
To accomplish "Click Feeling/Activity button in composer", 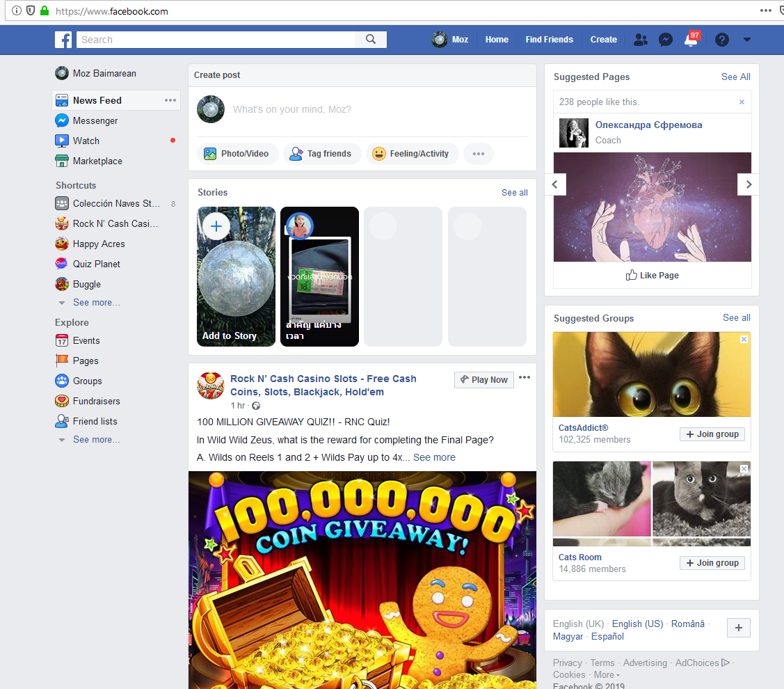I will tap(413, 154).
